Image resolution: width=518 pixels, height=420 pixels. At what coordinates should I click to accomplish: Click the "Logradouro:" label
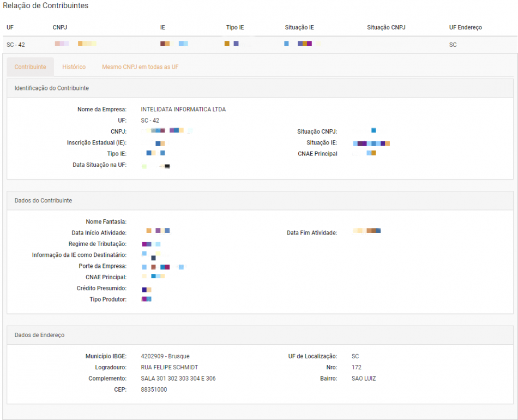point(111,368)
